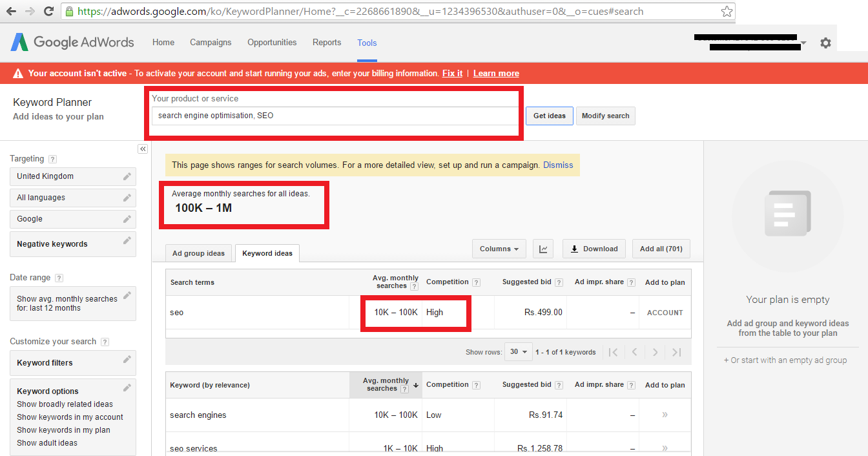The width and height of the screenshot is (868, 456).
Task: Click the Rs.91.74 suggested bid value
Action: pos(546,415)
